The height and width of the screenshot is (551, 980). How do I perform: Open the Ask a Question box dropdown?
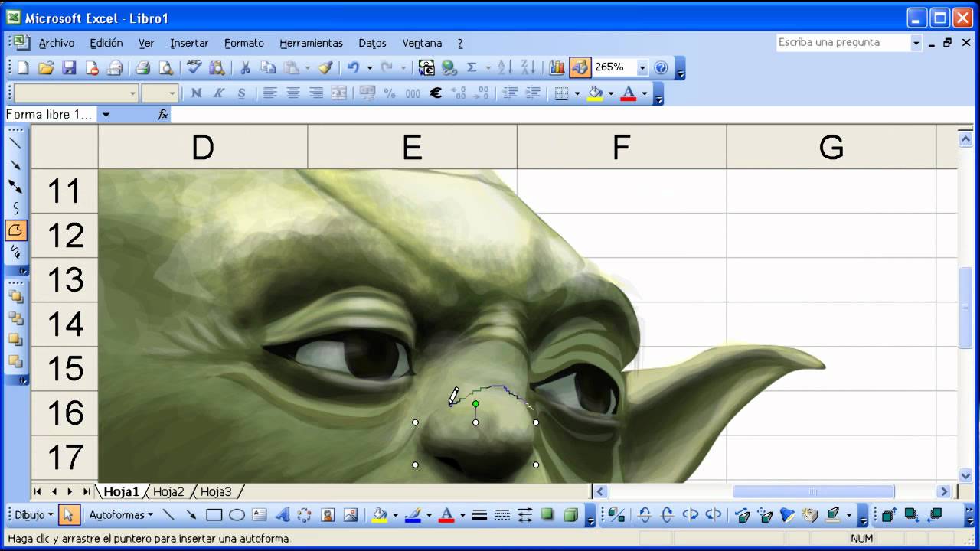pos(916,43)
